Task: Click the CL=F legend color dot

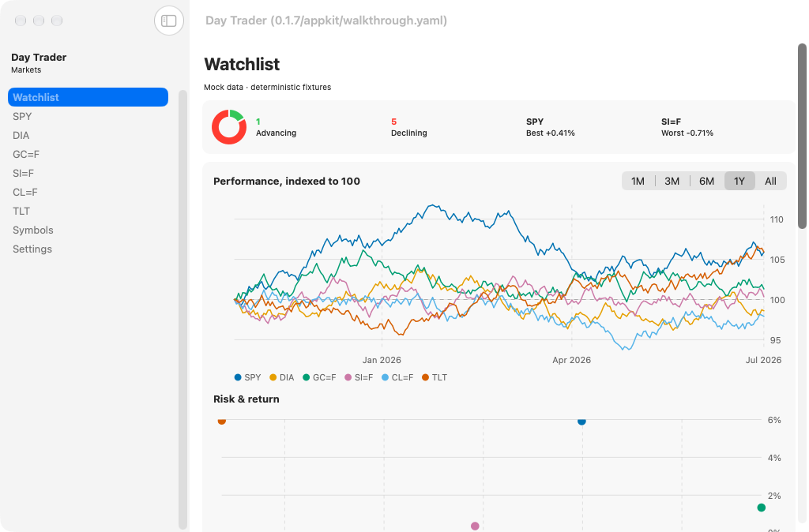Action: click(x=385, y=377)
